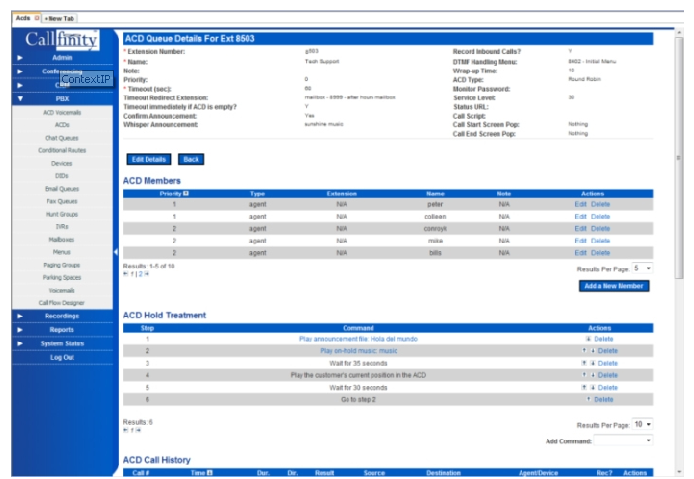Click the scrollbar down arrow
This screenshot has width=694, height=479.
point(679,472)
